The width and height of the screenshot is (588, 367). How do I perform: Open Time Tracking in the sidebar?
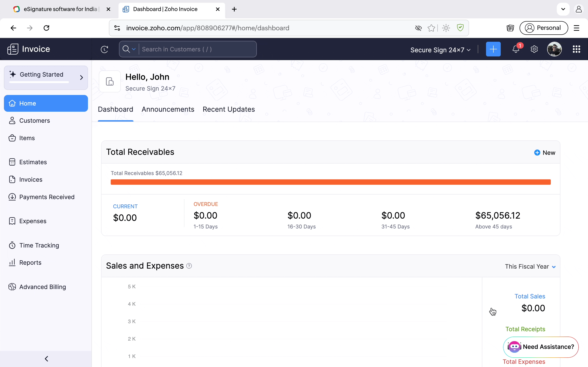tap(39, 245)
